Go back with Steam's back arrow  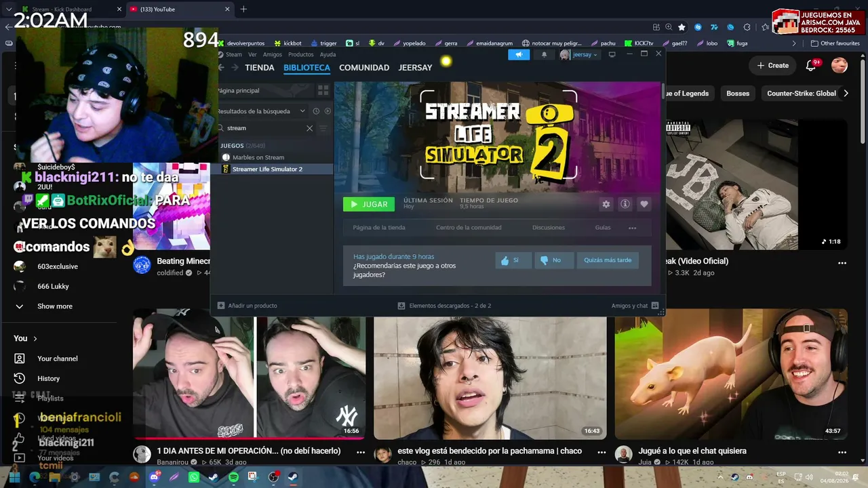[222, 68]
